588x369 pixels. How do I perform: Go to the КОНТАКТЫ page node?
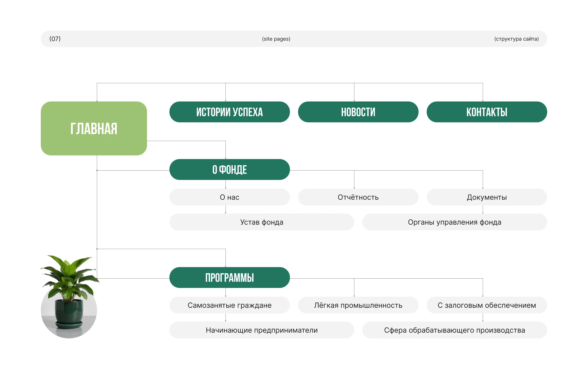tap(487, 112)
